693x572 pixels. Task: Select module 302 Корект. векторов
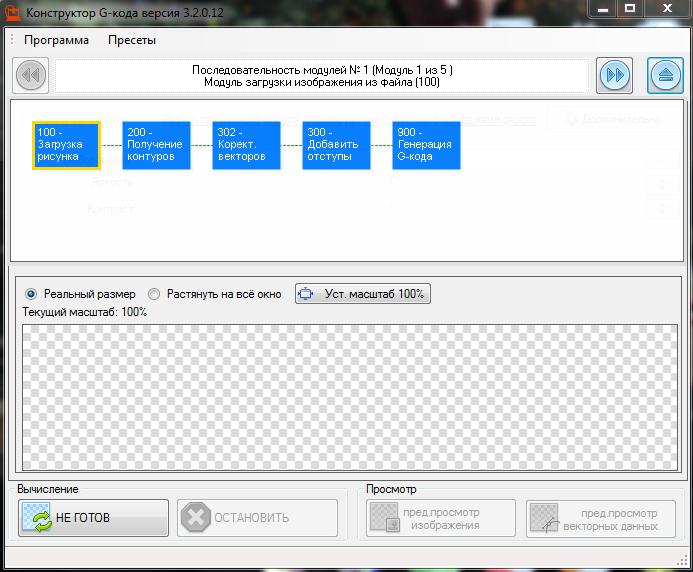(x=246, y=145)
